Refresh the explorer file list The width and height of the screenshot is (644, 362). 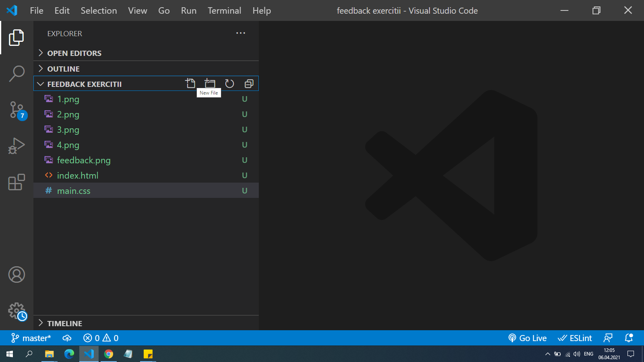[x=229, y=84]
